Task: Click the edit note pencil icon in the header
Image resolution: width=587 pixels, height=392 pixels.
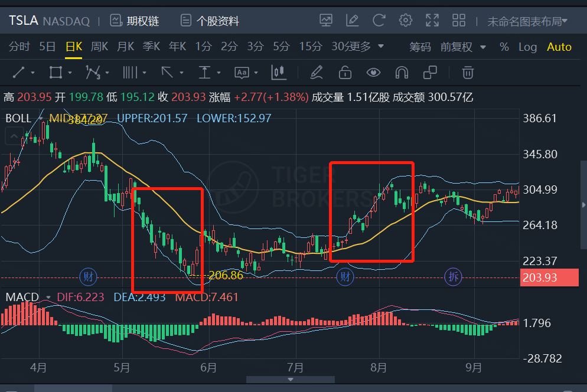Action: 353,20
